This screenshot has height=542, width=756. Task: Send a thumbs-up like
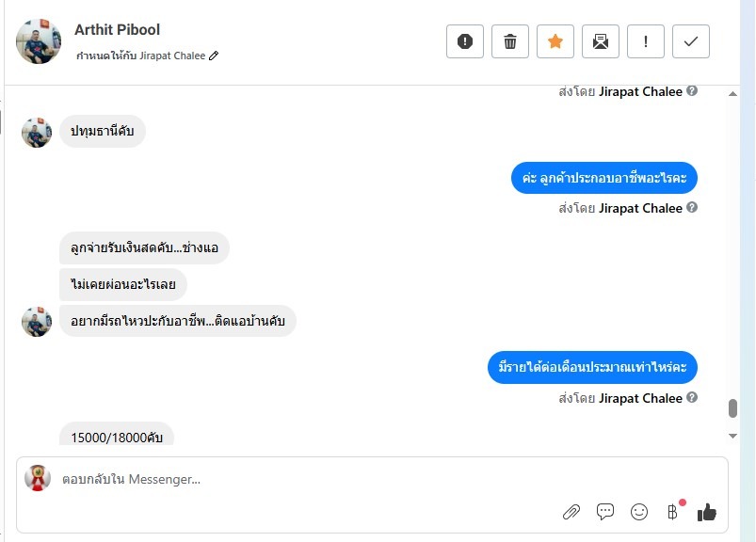click(707, 512)
